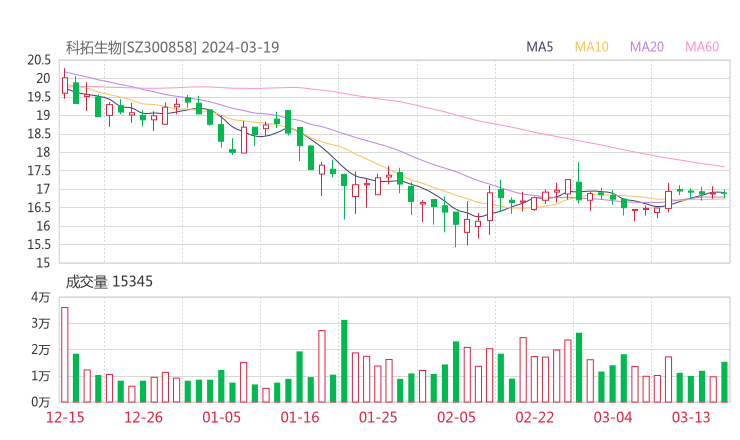Image resolution: width=740 pixels, height=440 pixels.
Task: Click the 4万 volume axis label
Action: (41, 297)
